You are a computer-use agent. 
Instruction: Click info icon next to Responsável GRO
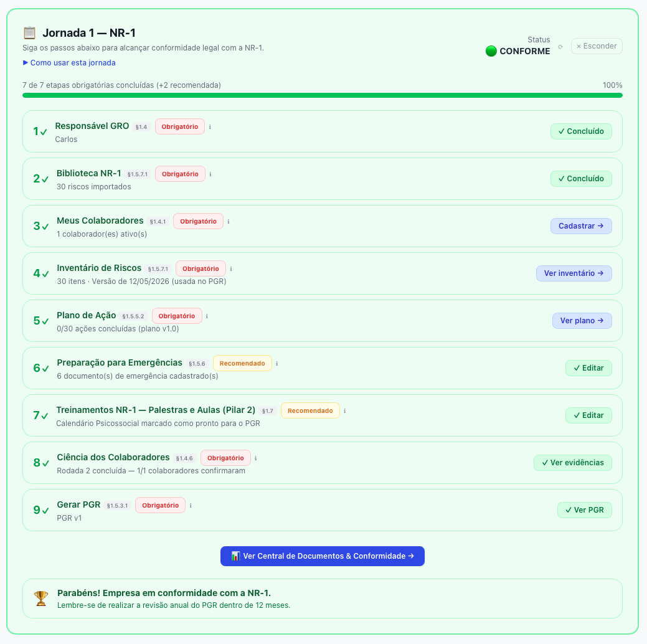click(x=210, y=126)
